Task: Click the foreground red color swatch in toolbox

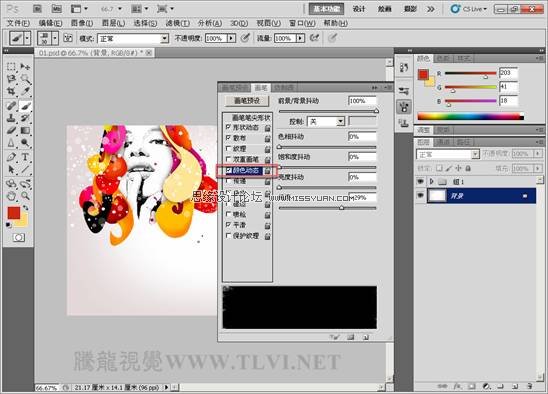Action: 13,212
